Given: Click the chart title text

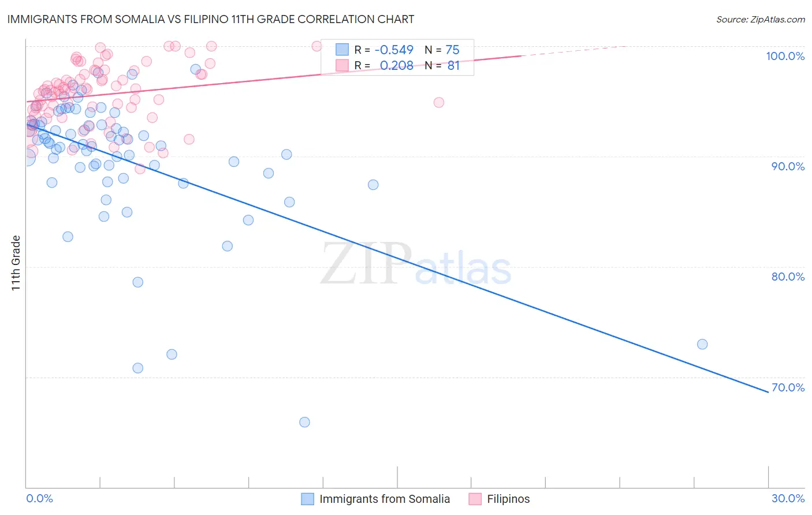Looking at the screenshot, I should pos(211,19).
